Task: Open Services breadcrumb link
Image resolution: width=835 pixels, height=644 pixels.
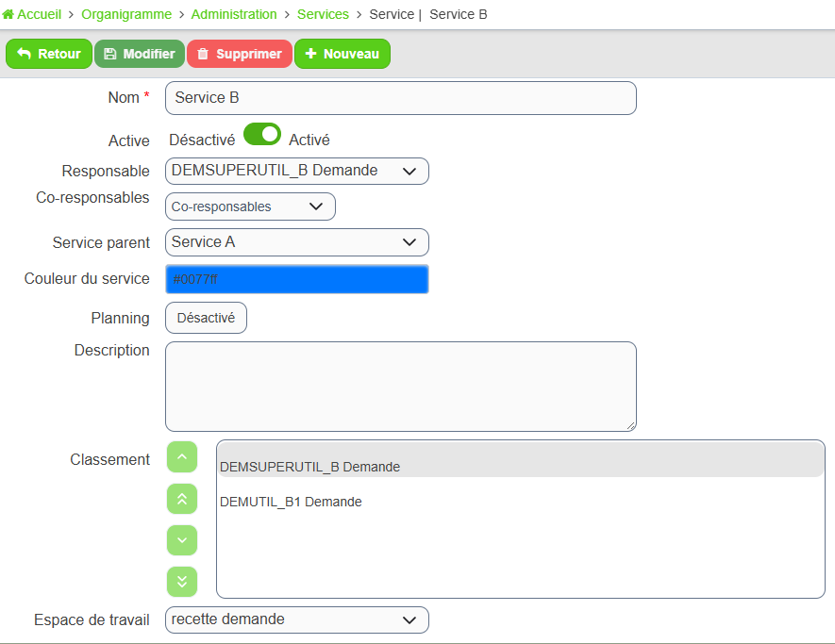Action: point(323,14)
